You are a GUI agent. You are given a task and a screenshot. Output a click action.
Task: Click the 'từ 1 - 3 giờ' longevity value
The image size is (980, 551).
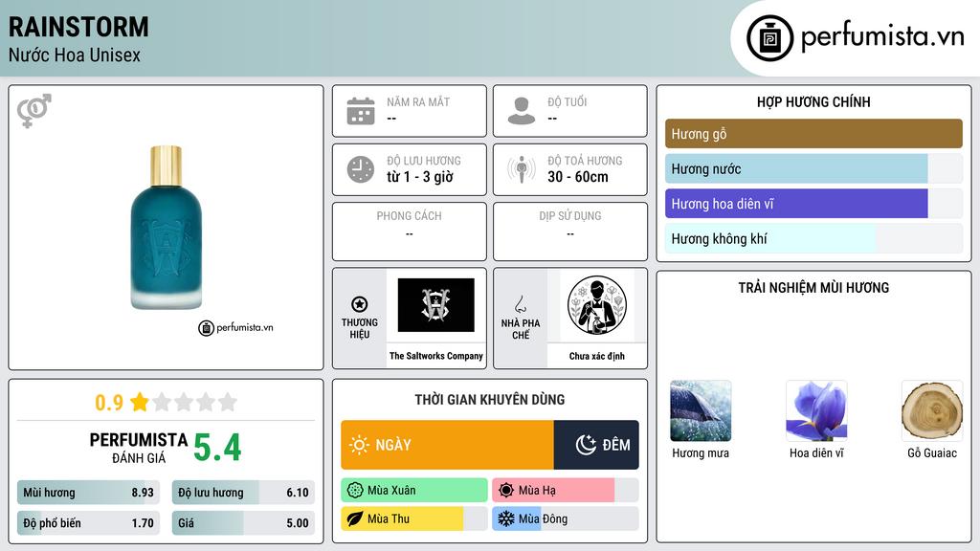coord(420,177)
